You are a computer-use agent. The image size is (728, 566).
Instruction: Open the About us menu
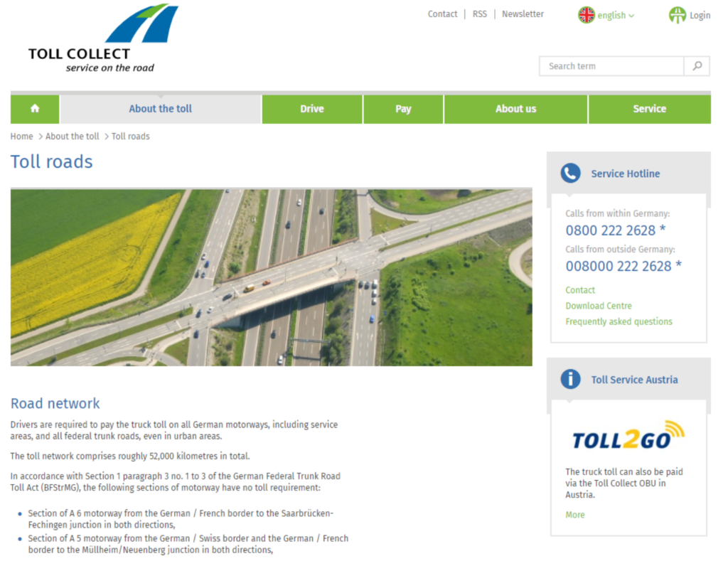515,109
